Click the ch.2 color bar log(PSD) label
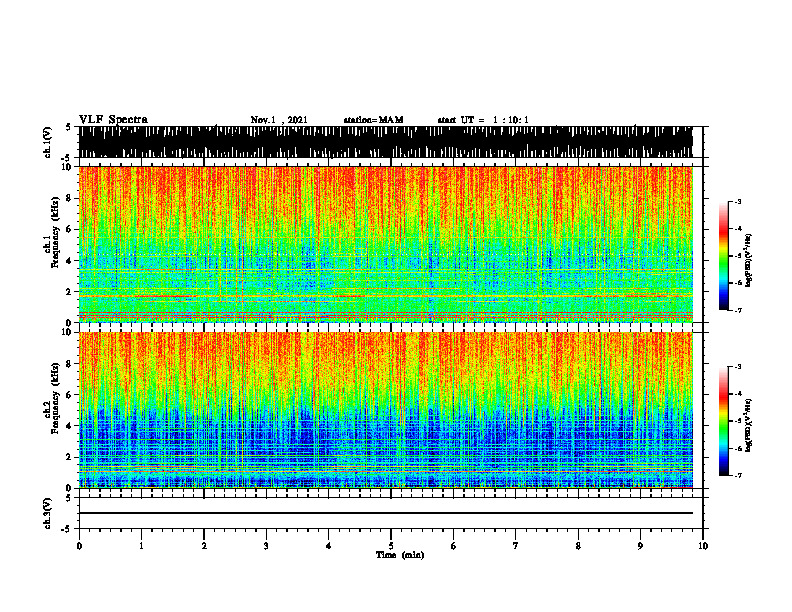 click(x=748, y=425)
